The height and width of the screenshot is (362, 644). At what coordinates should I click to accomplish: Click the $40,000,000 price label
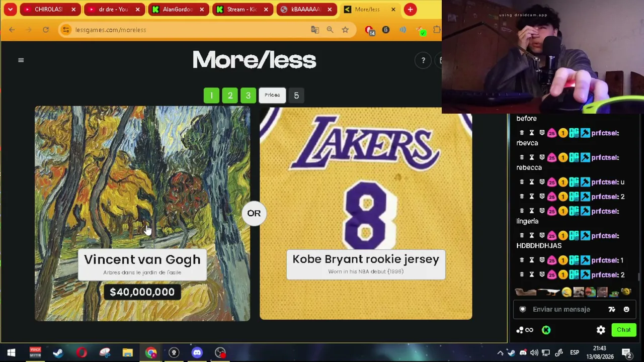pyautogui.click(x=142, y=292)
